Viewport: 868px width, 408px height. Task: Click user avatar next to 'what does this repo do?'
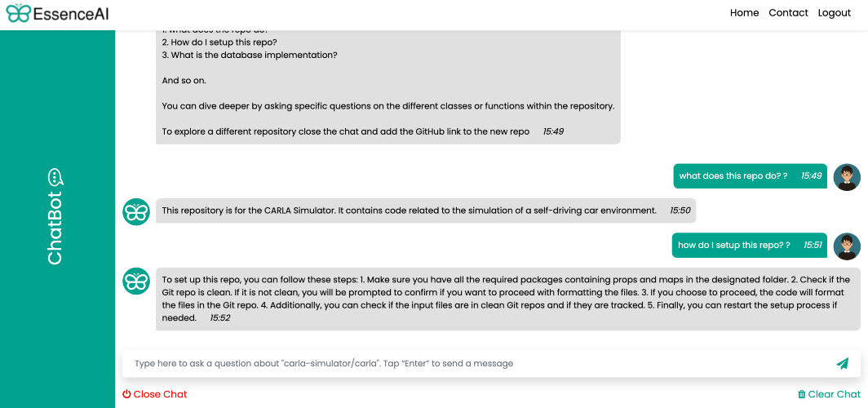847,177
